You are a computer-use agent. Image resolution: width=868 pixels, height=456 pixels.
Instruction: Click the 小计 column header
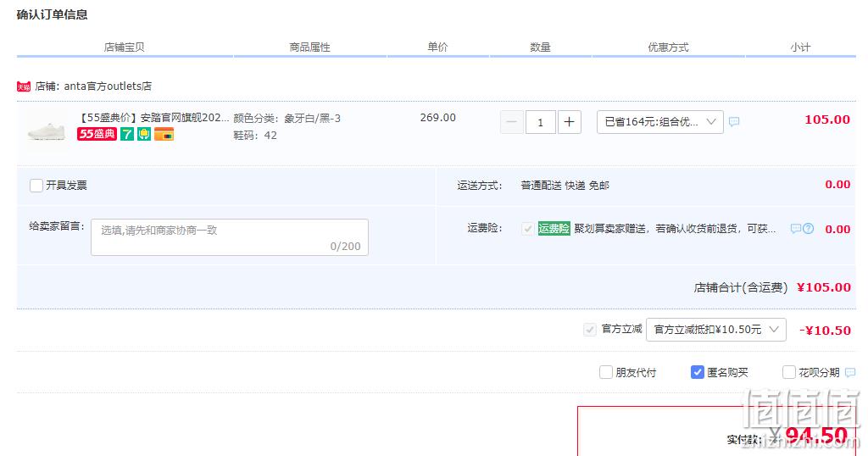point(800,47)
